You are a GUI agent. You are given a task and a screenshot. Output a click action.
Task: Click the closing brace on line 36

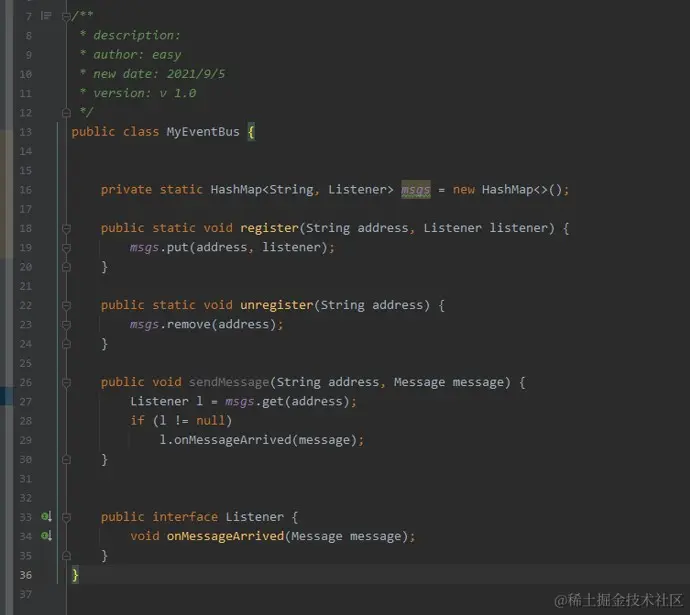pos(75,575)
